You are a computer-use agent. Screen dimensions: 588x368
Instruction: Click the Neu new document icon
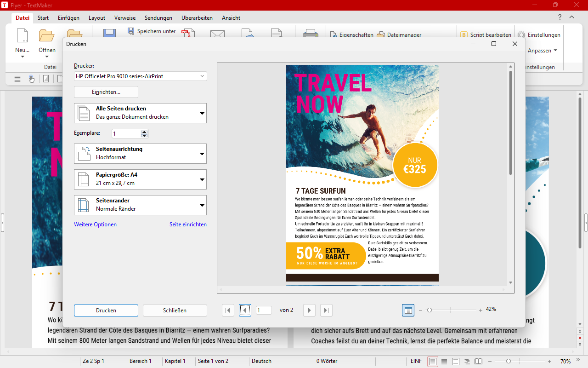(x=22, y=36)
